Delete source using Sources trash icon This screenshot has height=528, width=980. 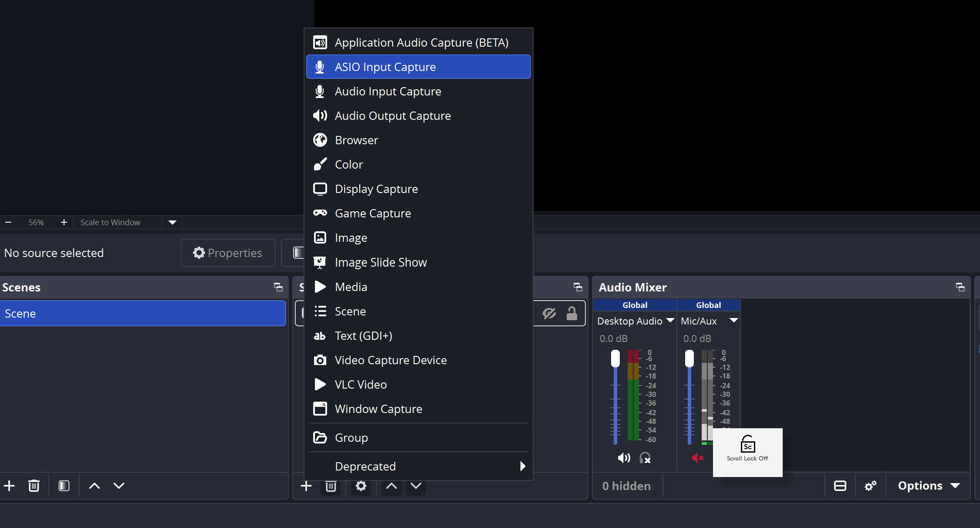point(331,486)
